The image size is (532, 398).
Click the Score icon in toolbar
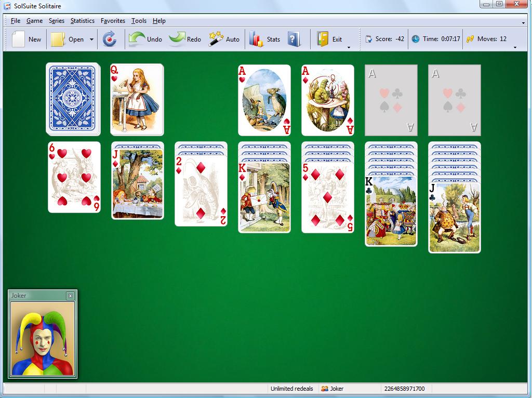coord(369,39)
